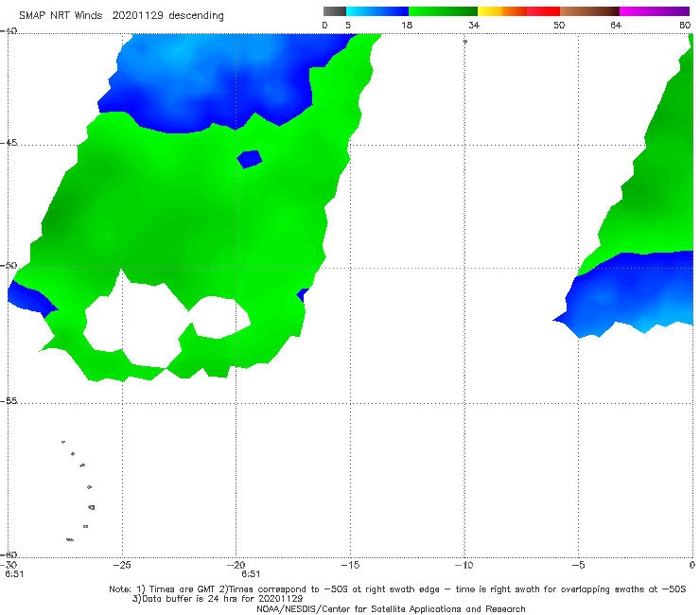700x615 pixels.
Task: Pick the yellow portion of the color bar
Action: (490, 11)
